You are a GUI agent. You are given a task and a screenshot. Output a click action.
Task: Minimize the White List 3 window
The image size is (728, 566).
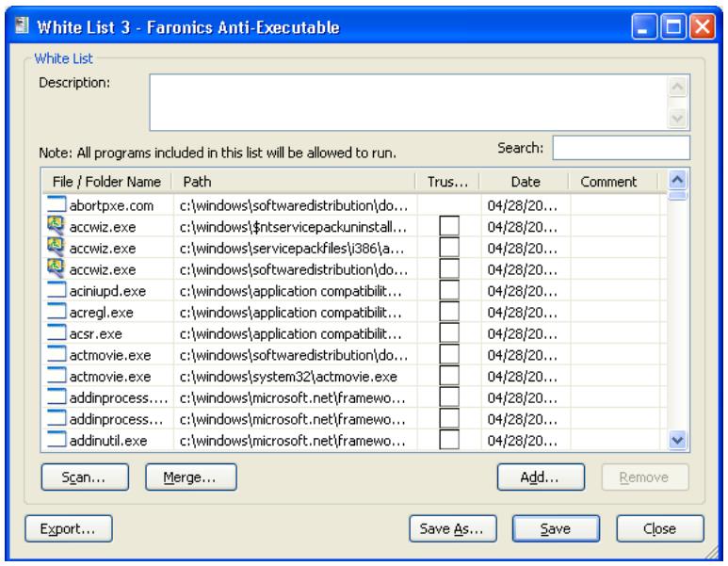pos(644,26)
